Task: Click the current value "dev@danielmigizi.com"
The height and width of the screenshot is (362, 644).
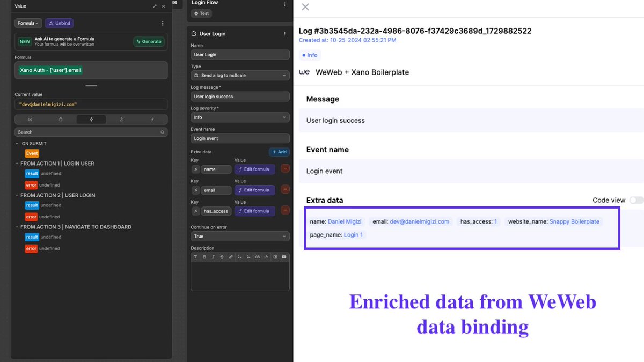Action: tap(48, 104)
